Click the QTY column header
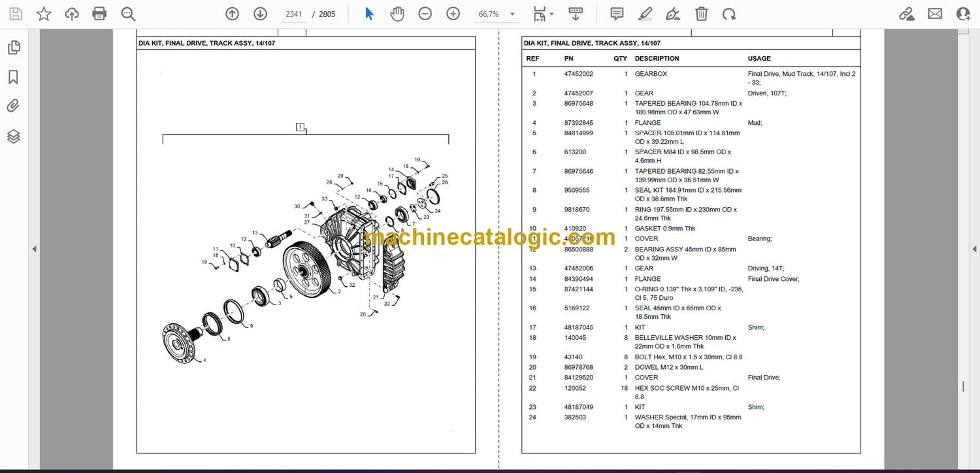Viewport: 980px width, 473px height. 621,59
